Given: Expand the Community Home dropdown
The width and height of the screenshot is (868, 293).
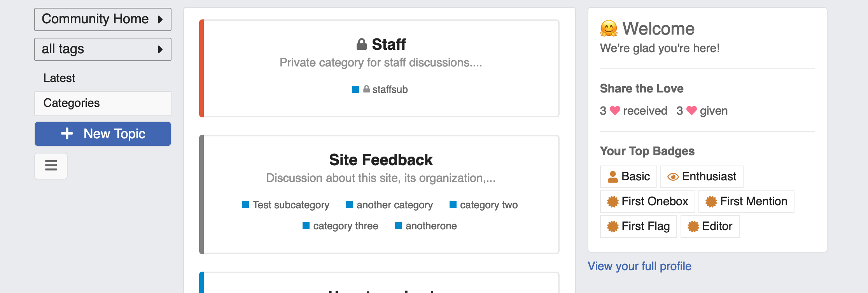Looking at the screenshot, I should [x=103, y=19].
